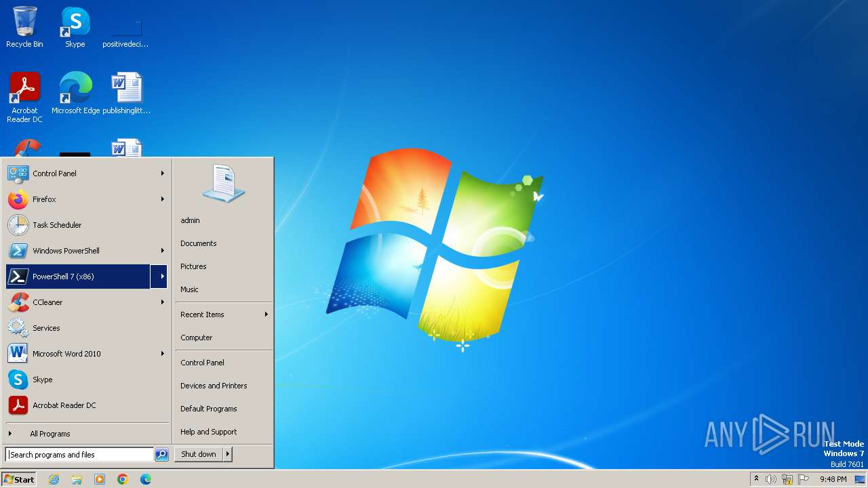Screen dimensions: 868x488
Task: Open the Shut down options arrow
Action: (x=228, y=454)
